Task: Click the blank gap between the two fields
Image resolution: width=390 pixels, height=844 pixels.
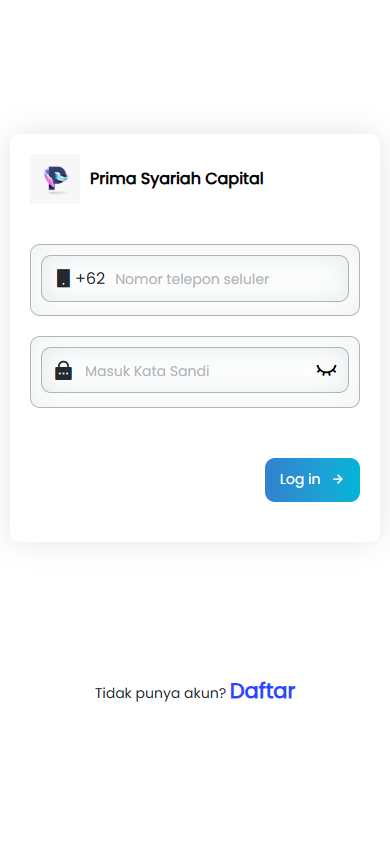Action: [195, 326]
